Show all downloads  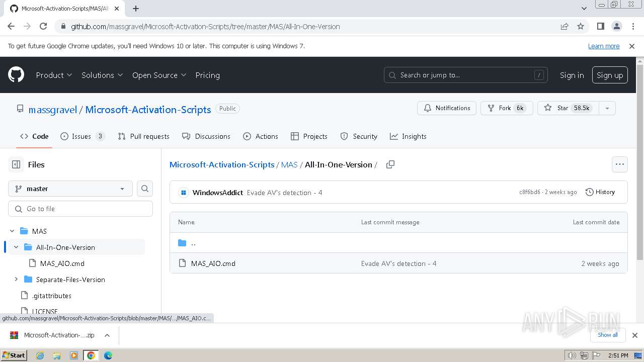pos(608,335)
